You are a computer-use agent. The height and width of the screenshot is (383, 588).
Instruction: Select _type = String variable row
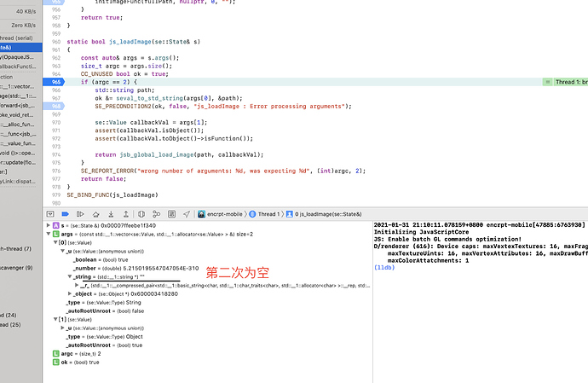[x=103, y=302]
